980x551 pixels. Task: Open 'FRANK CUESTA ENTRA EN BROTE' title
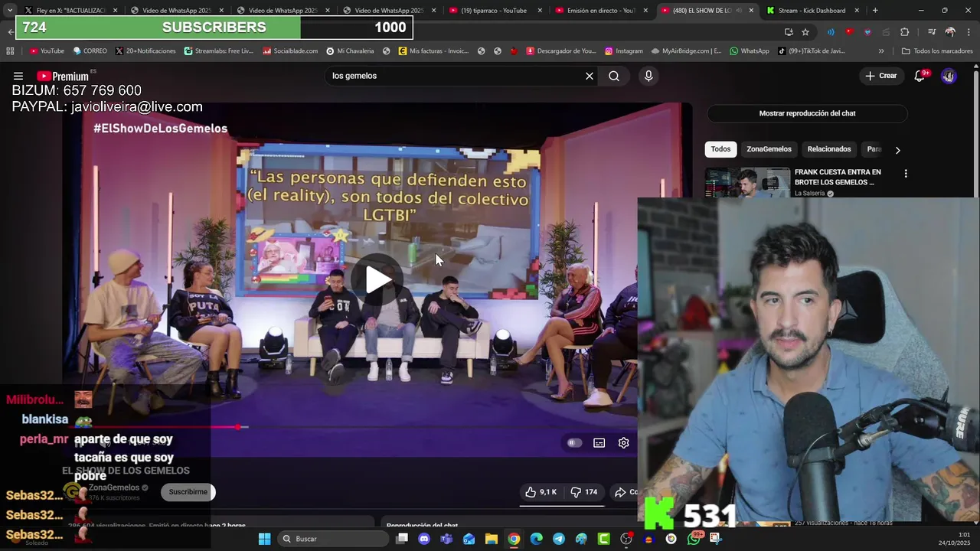click(x=838, y=178)
